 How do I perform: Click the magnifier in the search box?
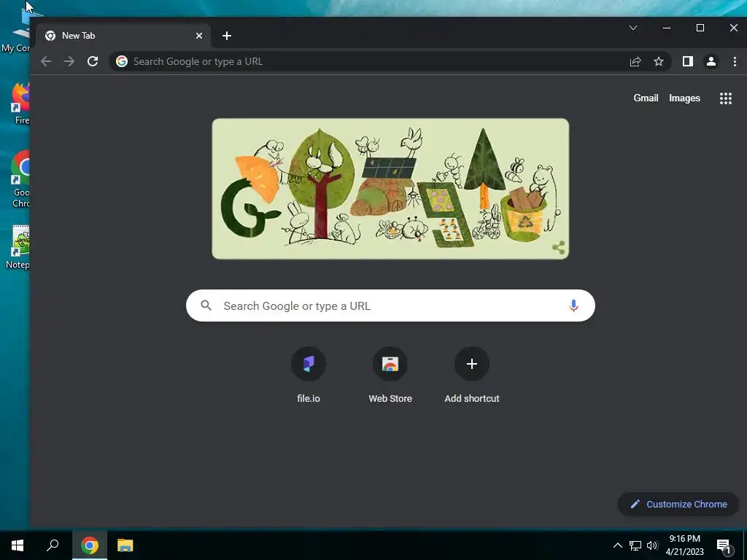pos(206,306)
